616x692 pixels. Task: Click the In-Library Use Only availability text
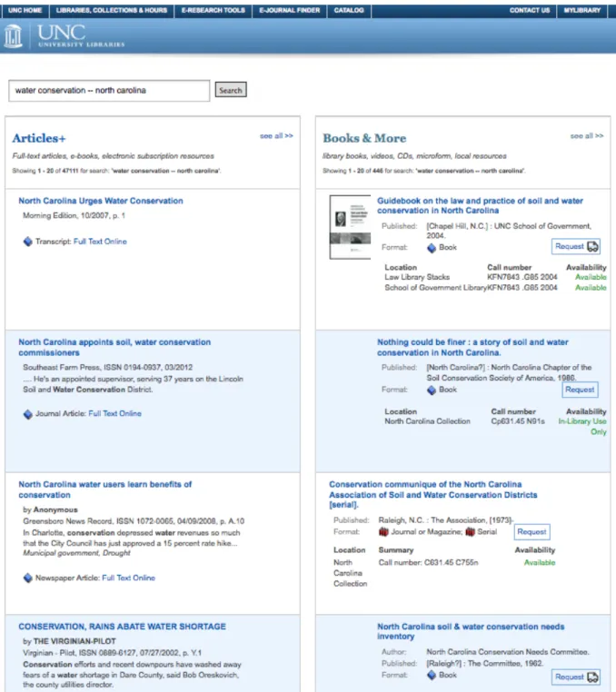coord(582,427)
